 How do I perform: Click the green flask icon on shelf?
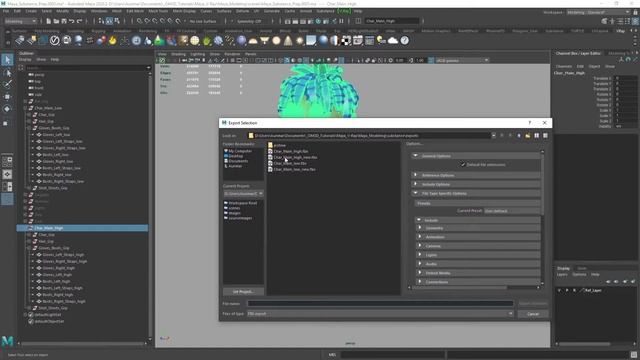click(x=159, y=40)
